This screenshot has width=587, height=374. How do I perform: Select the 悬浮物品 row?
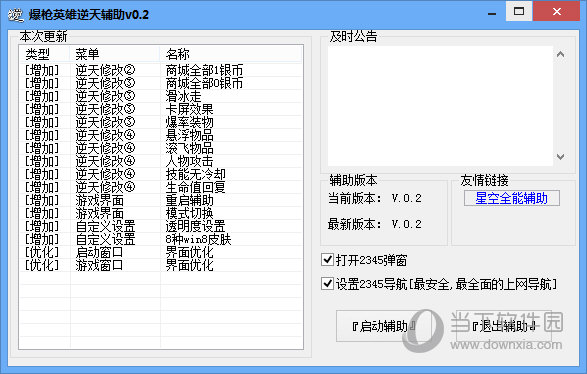tap(161, 135)
